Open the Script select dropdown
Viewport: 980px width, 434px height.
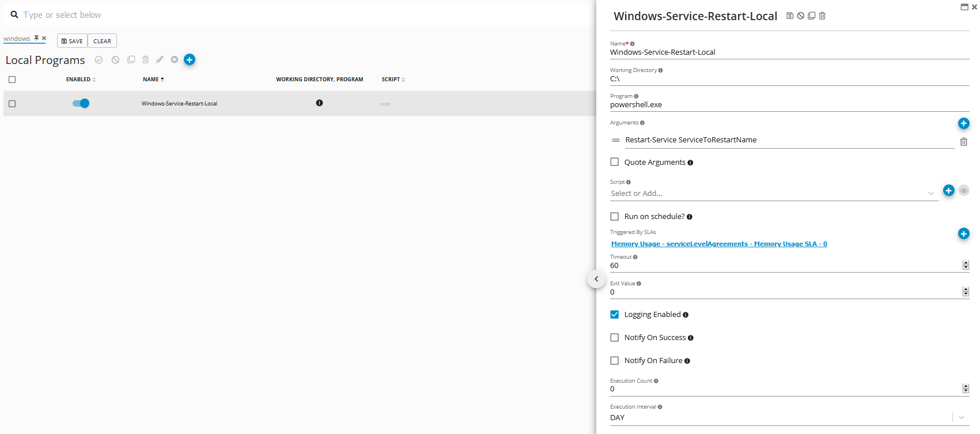[772, 194]
